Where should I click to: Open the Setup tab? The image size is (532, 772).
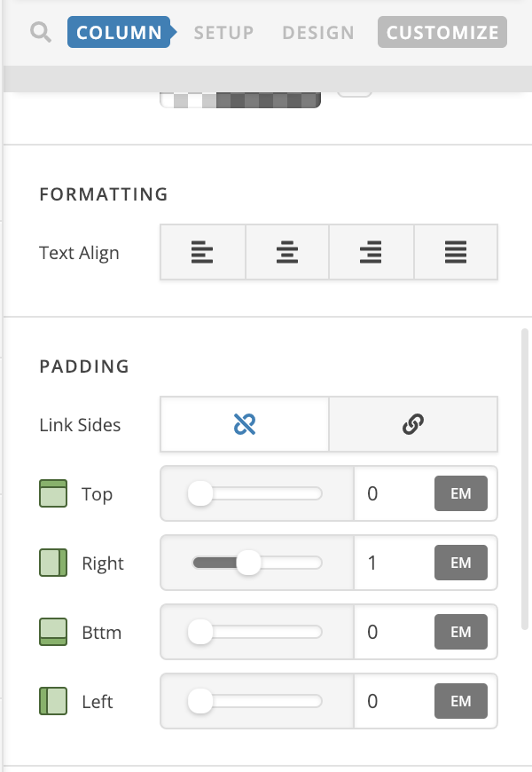pyautogui.click(x=223, y=33)
